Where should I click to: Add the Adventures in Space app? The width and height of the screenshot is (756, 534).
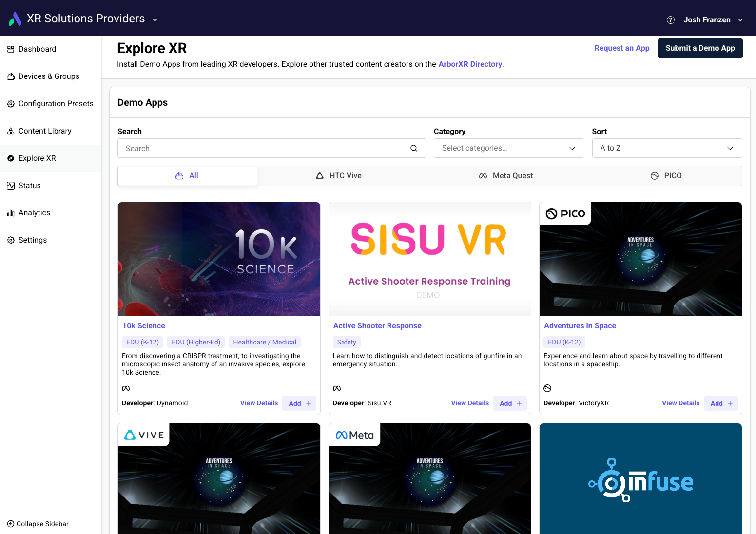point(721,403)
